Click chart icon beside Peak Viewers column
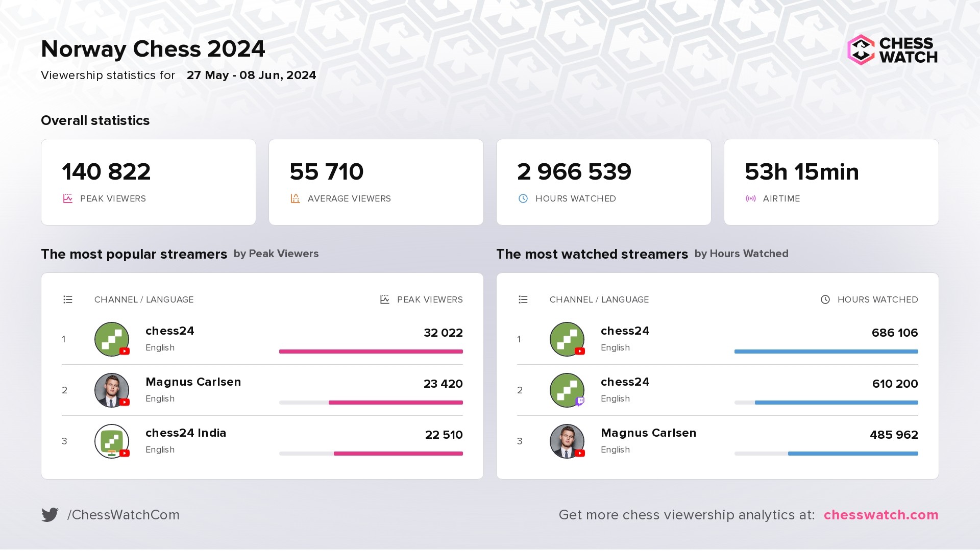 pyautogui.click(x=385, y=299)
